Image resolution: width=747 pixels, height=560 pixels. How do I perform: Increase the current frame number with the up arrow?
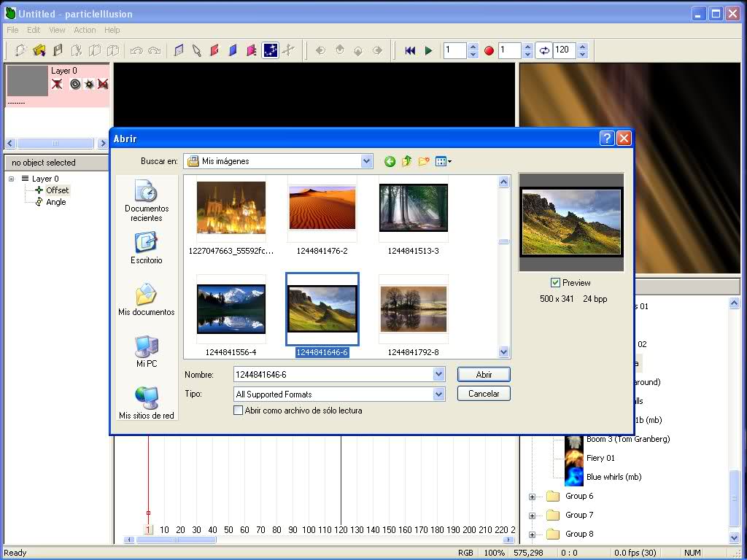tap(473, 46)
